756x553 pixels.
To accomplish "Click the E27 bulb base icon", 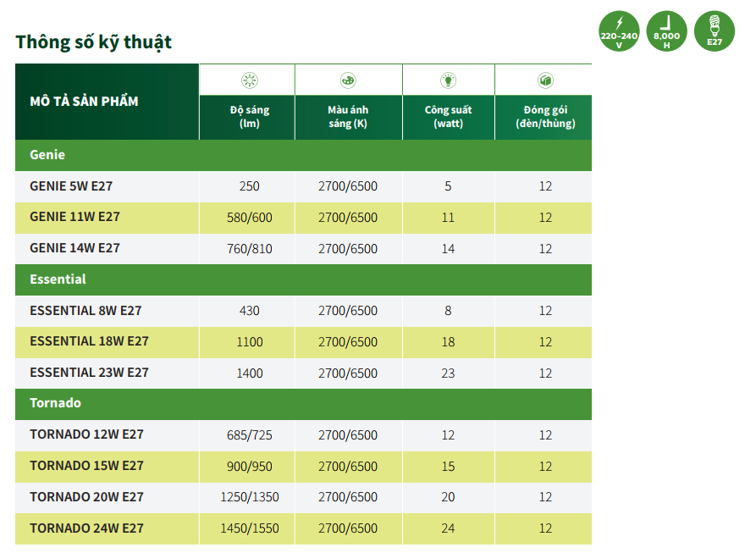I will pos(715,31).
